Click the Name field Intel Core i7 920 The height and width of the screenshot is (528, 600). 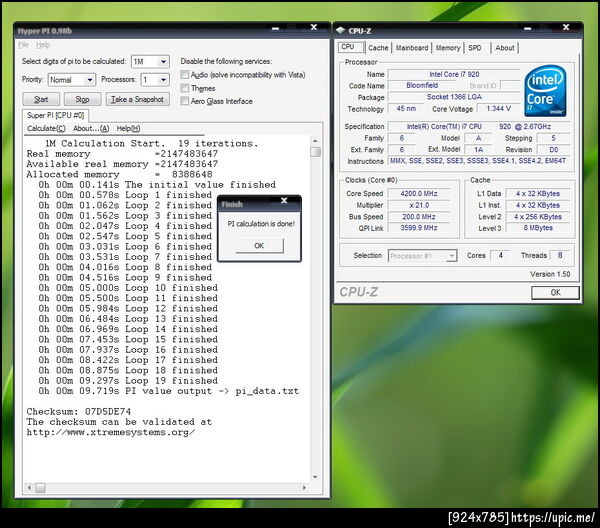(x=454, y=74)
